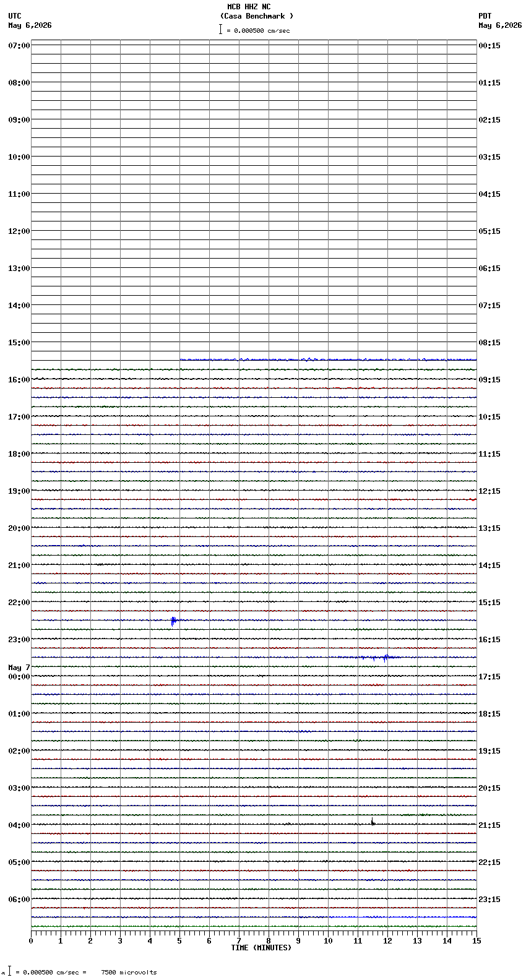Screen dimensions: 526x980
Task: Click the 5 minute axis tick label
Action: (x=179, y=941)
